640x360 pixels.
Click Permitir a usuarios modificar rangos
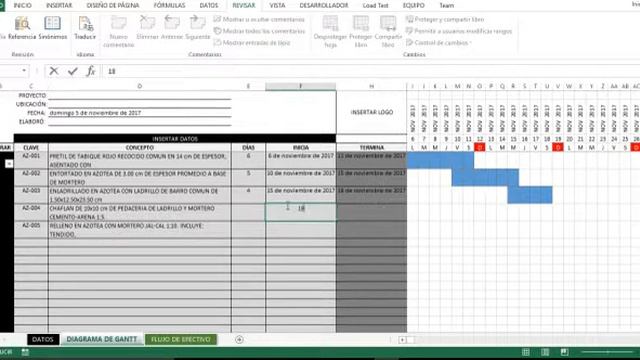pyautogui.click(x=459, y=31)
